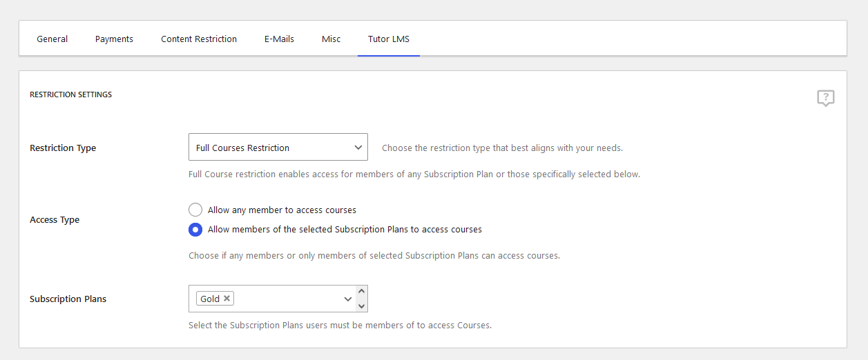Click the Subscription Plans dropdown chevron

coord(348,299)
